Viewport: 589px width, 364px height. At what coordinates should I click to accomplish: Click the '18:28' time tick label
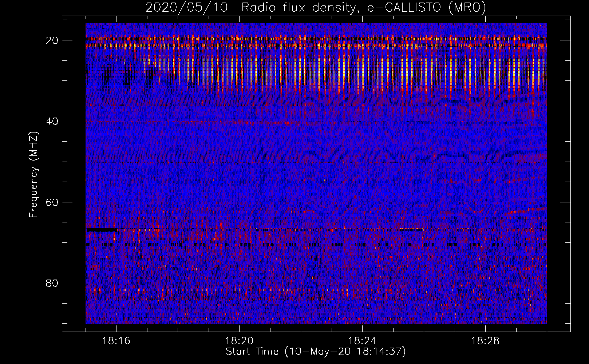click(485, 341)
